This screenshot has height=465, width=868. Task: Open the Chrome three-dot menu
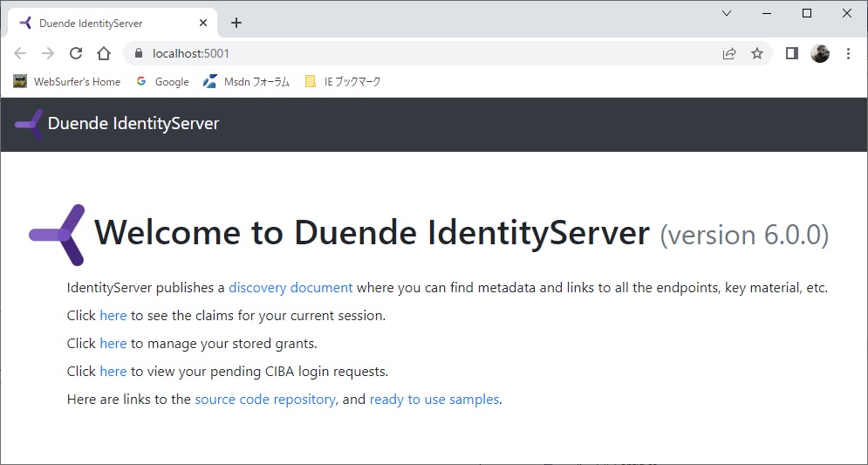coord(848,54)
